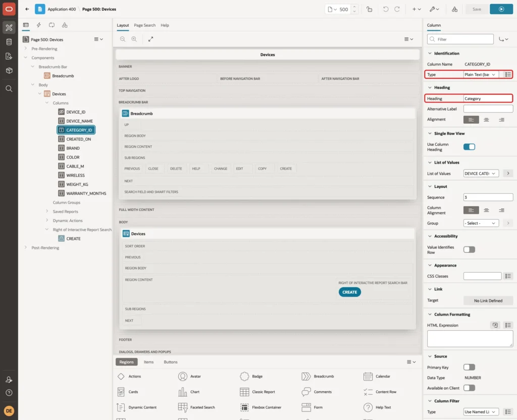The height and width of the screenshot is (420, 517).
Task: Switch to the Dynamic Actions lightning tab
Action: coord(38,25)
